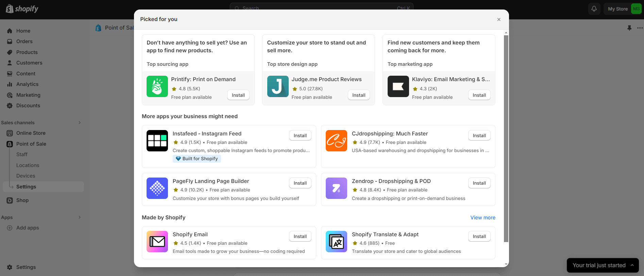This screenshot has height=276, width=644.
Task: Close the Picked for you dialog
Action: 498,19
